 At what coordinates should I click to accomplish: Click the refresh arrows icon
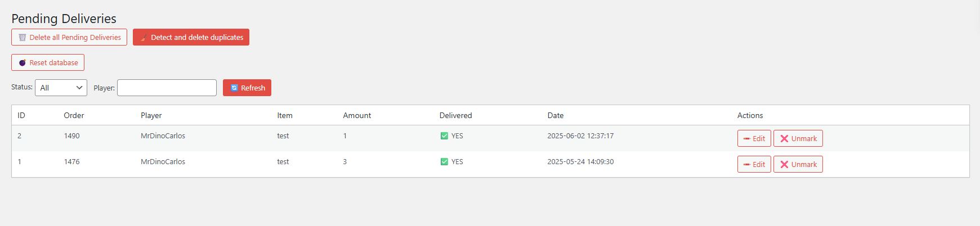coord(234,88)
